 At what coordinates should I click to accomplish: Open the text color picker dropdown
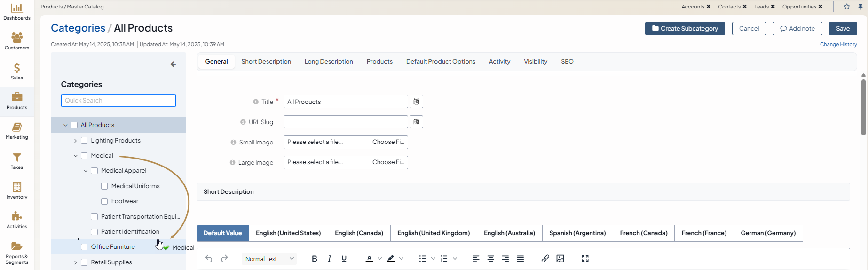tap(380, 259)
